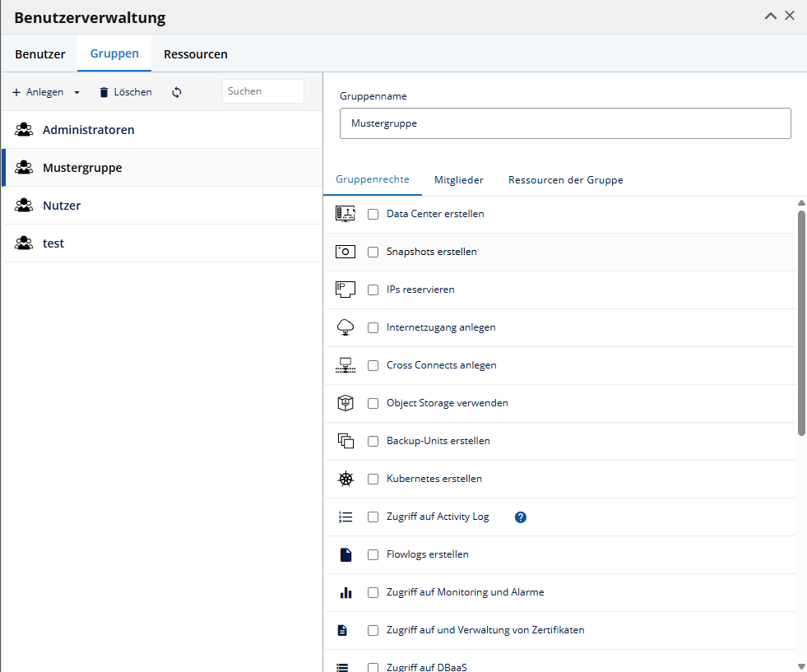
Task: Click the Data Center erstellen icon
Action: click(346, 214)
